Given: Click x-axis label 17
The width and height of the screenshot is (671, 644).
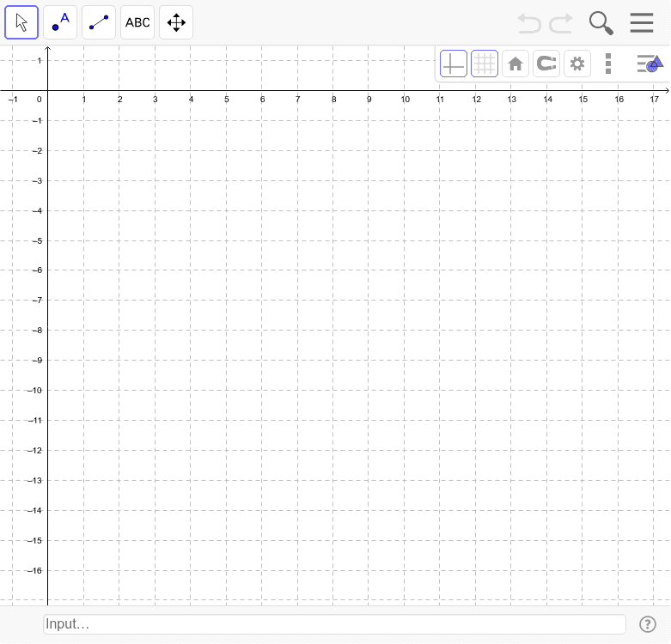Looking at the screenshot, I should pyautogui.click(x=655, y=100).
